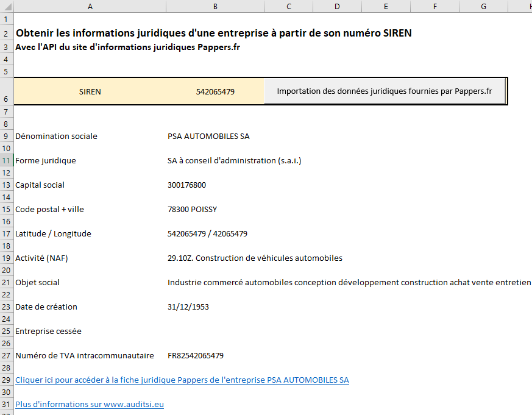Select row 9 header
The width and height of the screenshot is (532, 415).
[6, 136]
